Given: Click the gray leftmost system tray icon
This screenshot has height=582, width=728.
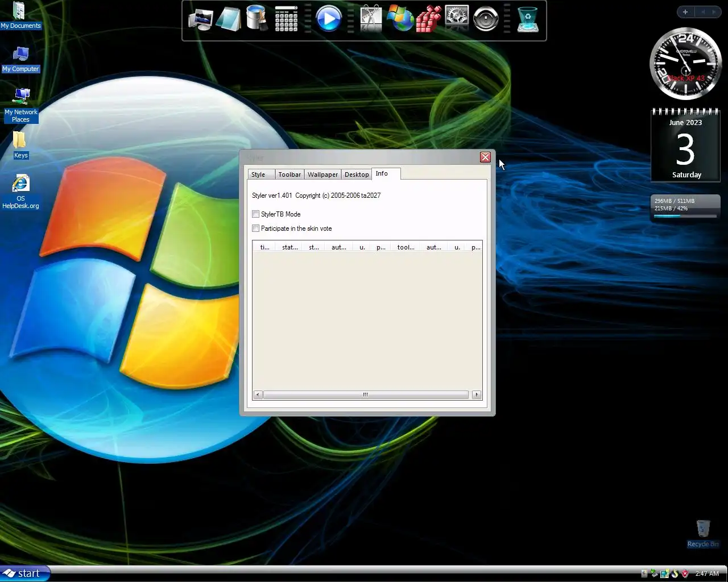Looking at the screenshot, I should click(x=644, y=573).
